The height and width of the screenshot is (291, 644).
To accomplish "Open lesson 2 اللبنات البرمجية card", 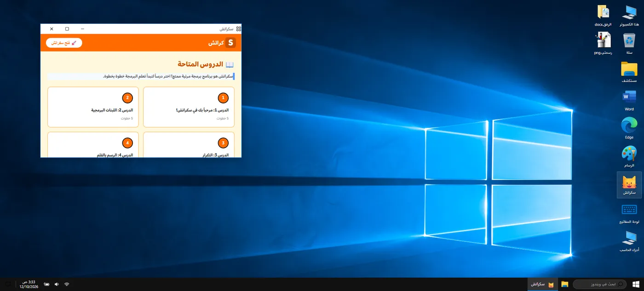I will pyautogui.click(x=93, y=107).
